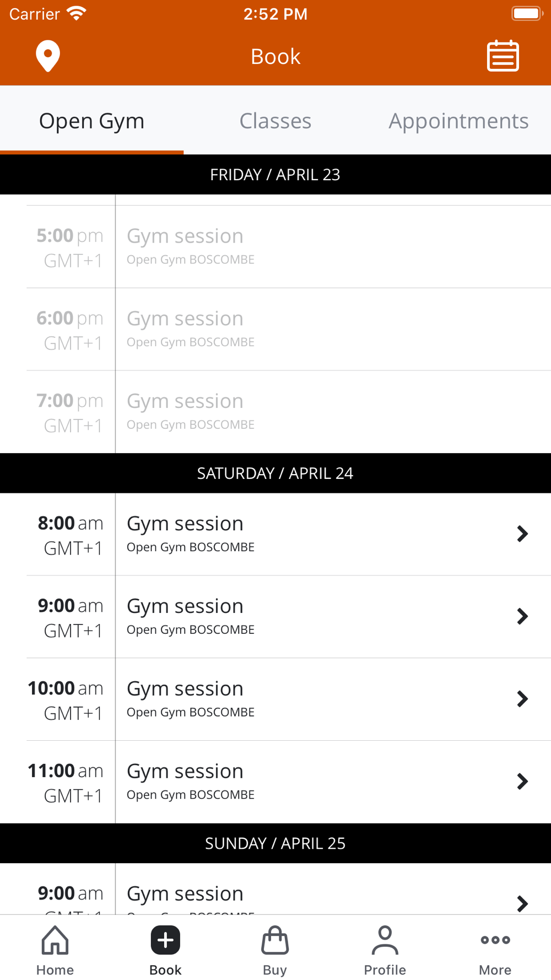Expand Saturday 11:00 am session chevron

tap(522, 782)
